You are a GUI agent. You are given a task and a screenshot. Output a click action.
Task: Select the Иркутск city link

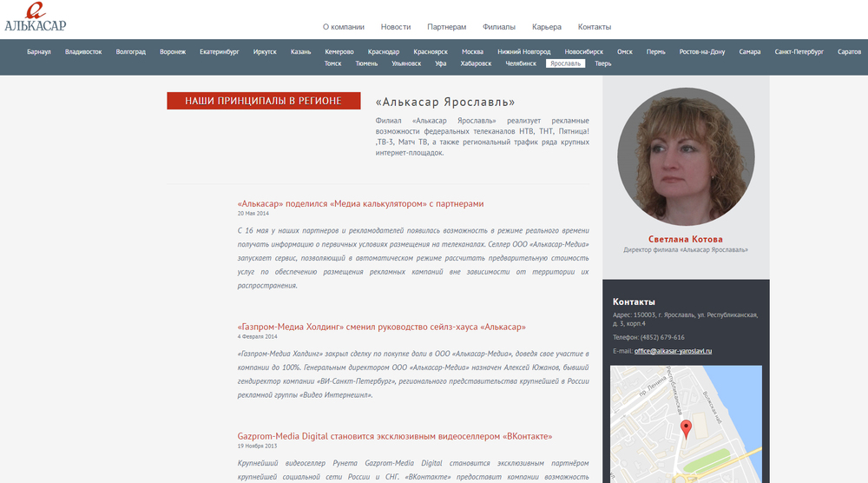pos(265,51)
